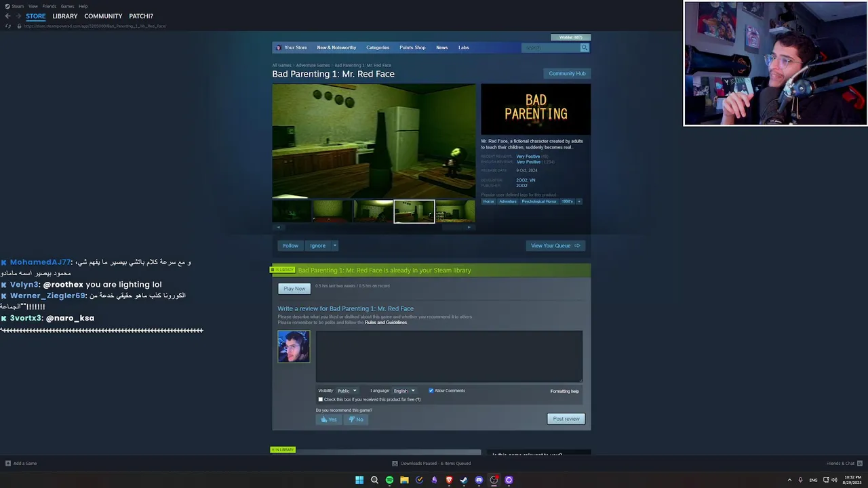
Task: Recommend the game with thumbs-up Yes
Action: (x=329, y=420)
